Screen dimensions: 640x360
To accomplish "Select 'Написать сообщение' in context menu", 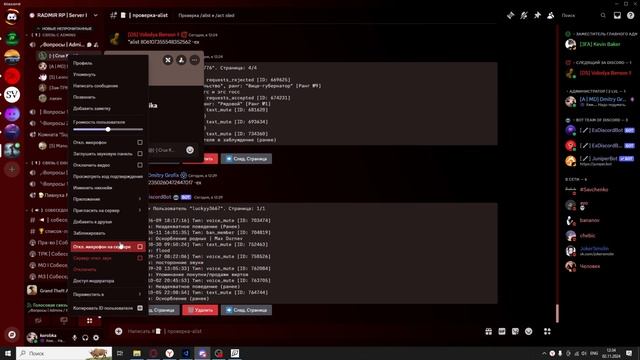I will pyautogui.click(x=107, y=86).
